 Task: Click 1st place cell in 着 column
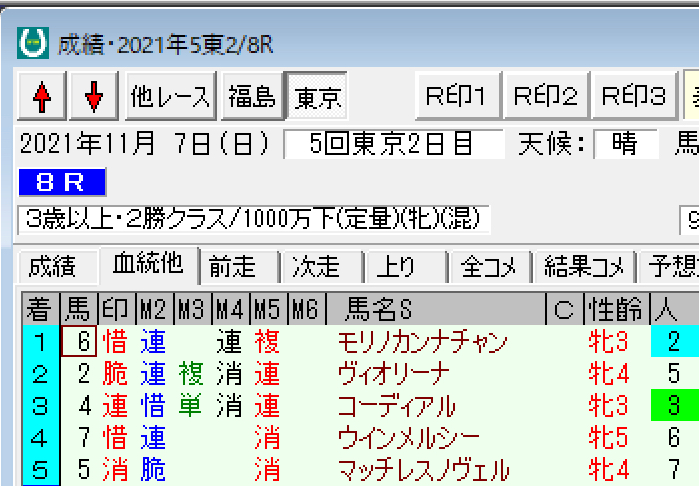point(41,342)
